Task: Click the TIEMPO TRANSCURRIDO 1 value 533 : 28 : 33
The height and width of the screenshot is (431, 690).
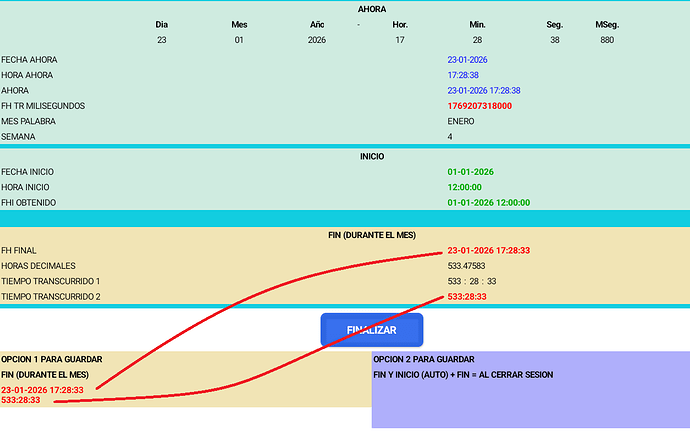Action: click(x=472, y=281)
